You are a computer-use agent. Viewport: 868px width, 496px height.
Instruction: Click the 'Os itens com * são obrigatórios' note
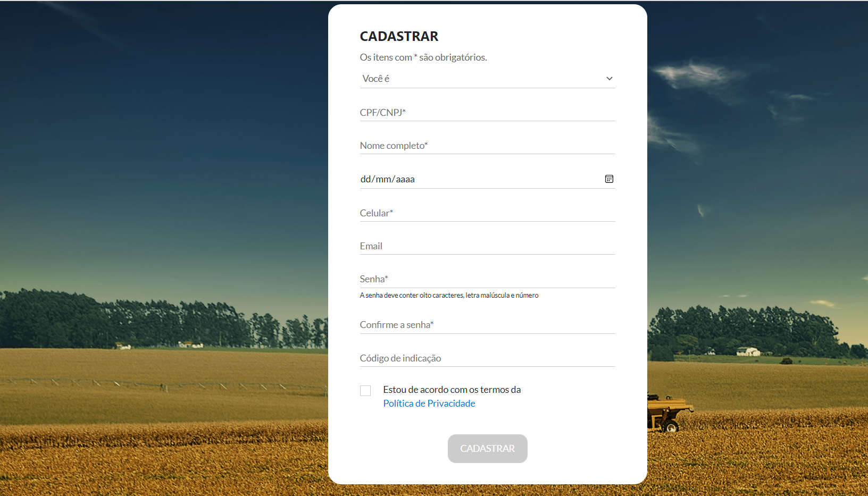423,57
